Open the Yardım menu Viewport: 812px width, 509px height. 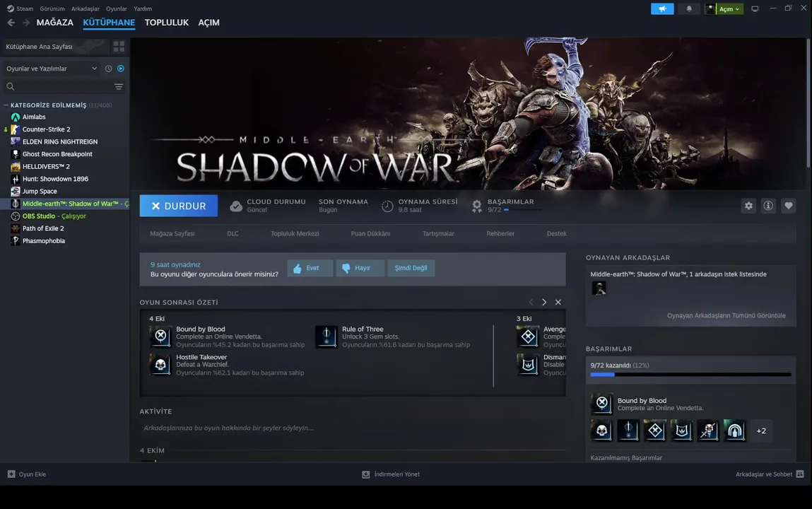coord(143,8)
